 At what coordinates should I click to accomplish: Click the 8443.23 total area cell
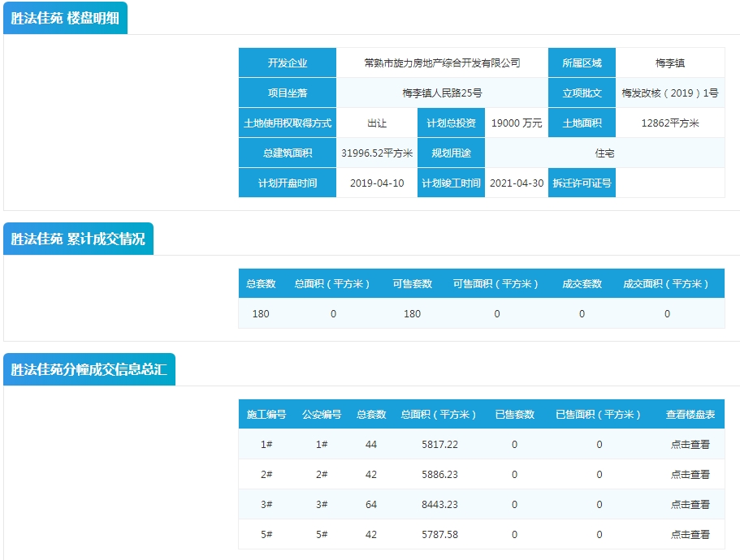click(x=439, y=504)
